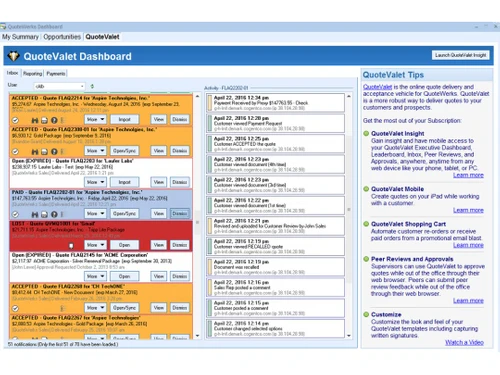The width and height of the screenshot is (500, 375).
Task: Click Dismiss in the Gold Package row
Action: click(180, 151)
